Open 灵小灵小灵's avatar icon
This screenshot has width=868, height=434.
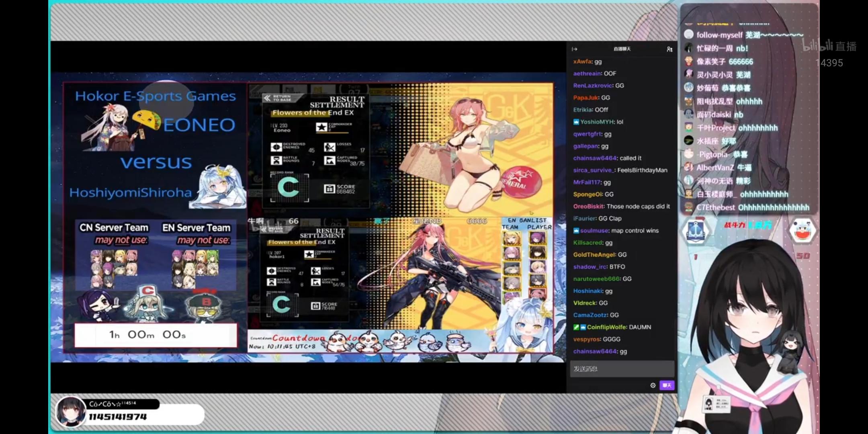pos(689,74)
